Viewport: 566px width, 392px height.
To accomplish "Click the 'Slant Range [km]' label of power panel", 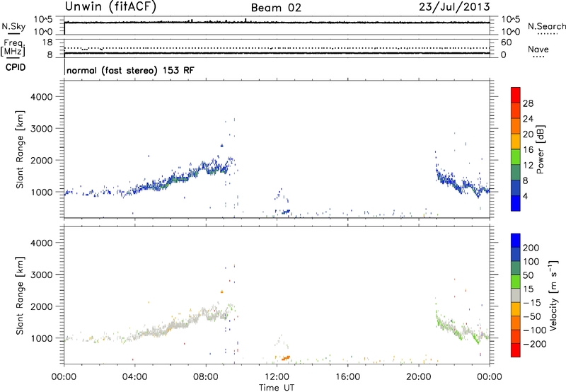I will 20,149.
